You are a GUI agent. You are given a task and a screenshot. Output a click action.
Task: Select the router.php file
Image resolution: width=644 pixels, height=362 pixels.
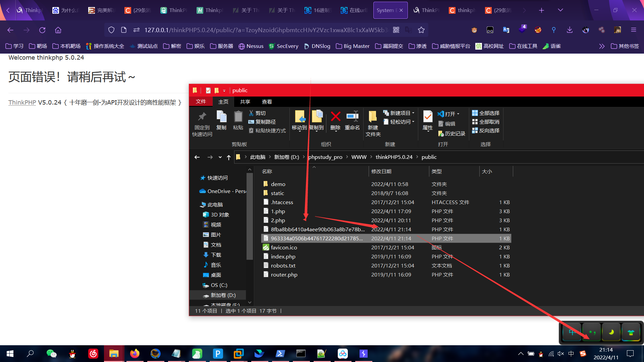pyautogui.click(x=284, y=275)
